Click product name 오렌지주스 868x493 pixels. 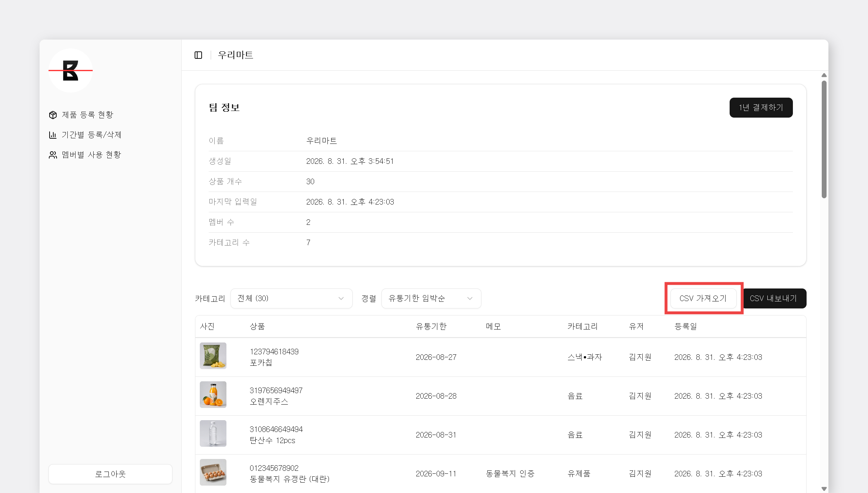pyautogui.click(x=269, y=402)
